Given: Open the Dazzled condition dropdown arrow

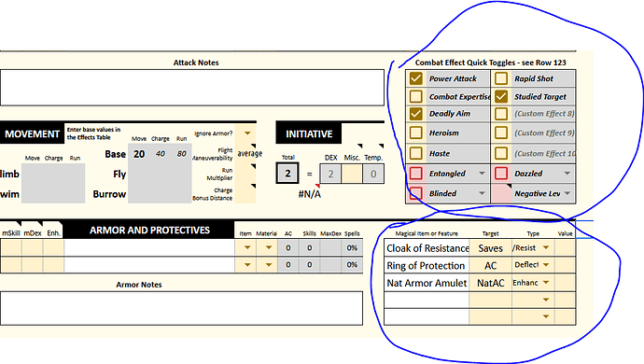Looking at the screenshot, I should tap(567, 174).
